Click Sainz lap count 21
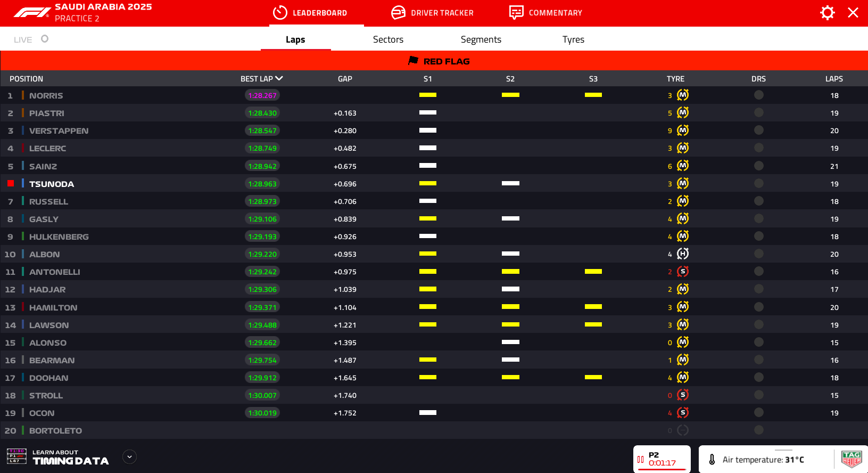This screenshot has height=473, width=868. 834,166
